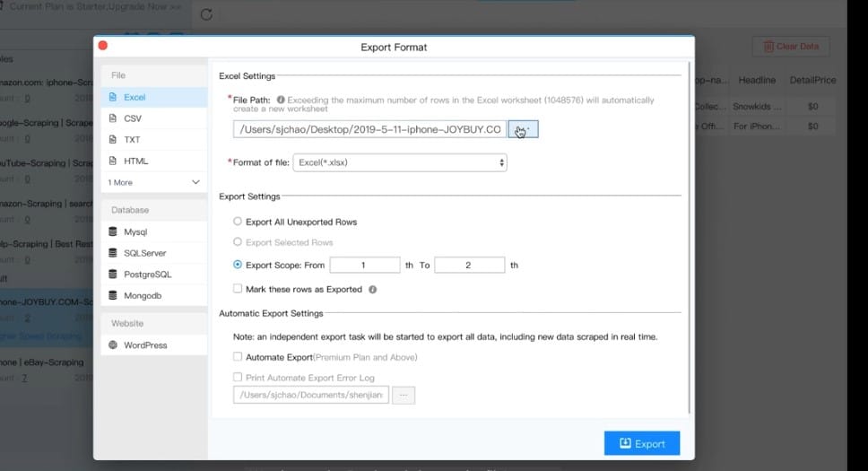The image size is (868, 471).
Task: Select the TXT export format
Action: pos(154,140)
